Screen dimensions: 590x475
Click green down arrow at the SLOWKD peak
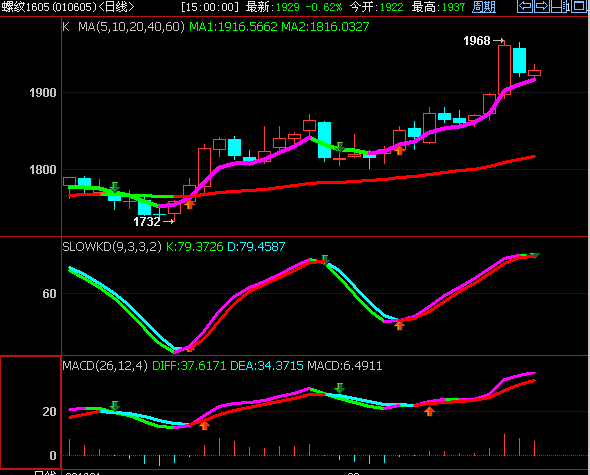tap(325, 260)
